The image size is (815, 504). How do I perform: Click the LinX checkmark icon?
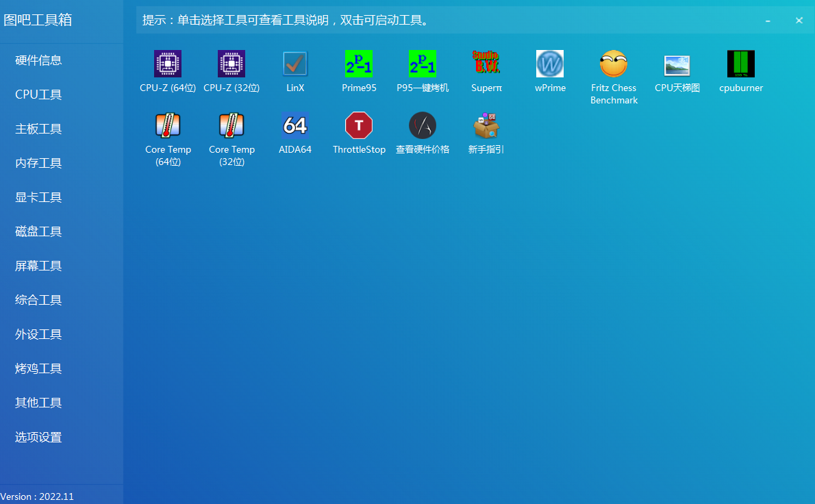[x=294, y=64]
